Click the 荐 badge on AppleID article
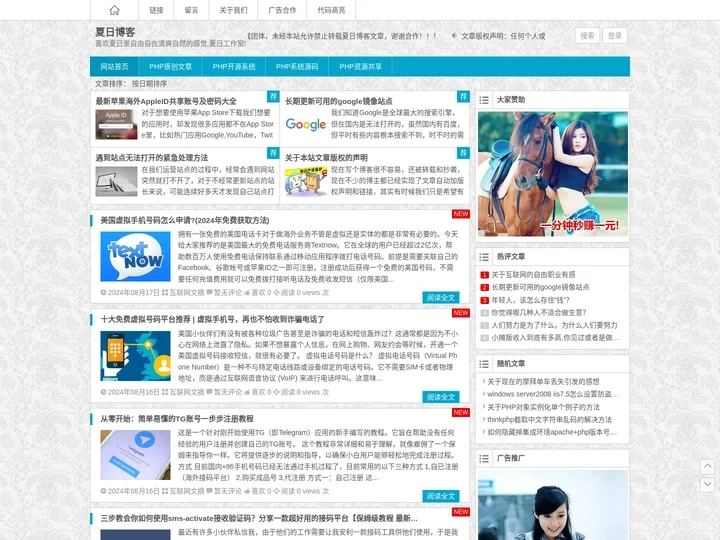 pyautogui.click(x=273, y=96)
